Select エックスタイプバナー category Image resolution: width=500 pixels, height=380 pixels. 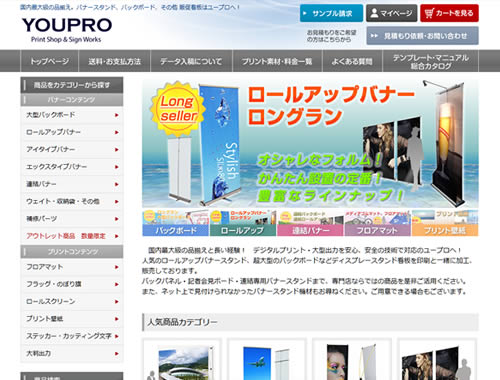click(72, 167)
